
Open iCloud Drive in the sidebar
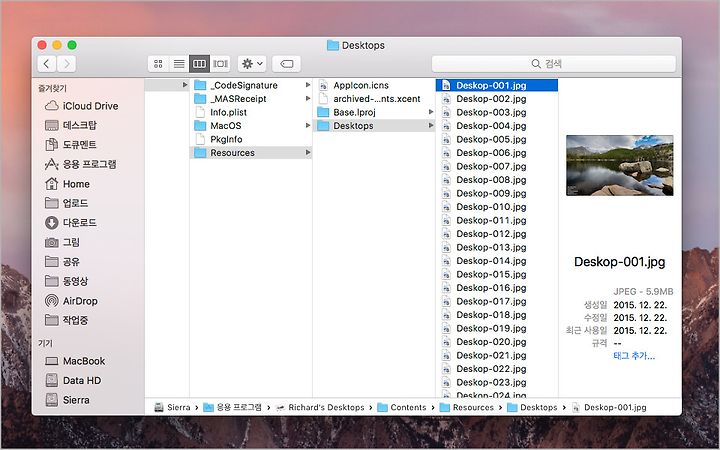pos(82,106)
